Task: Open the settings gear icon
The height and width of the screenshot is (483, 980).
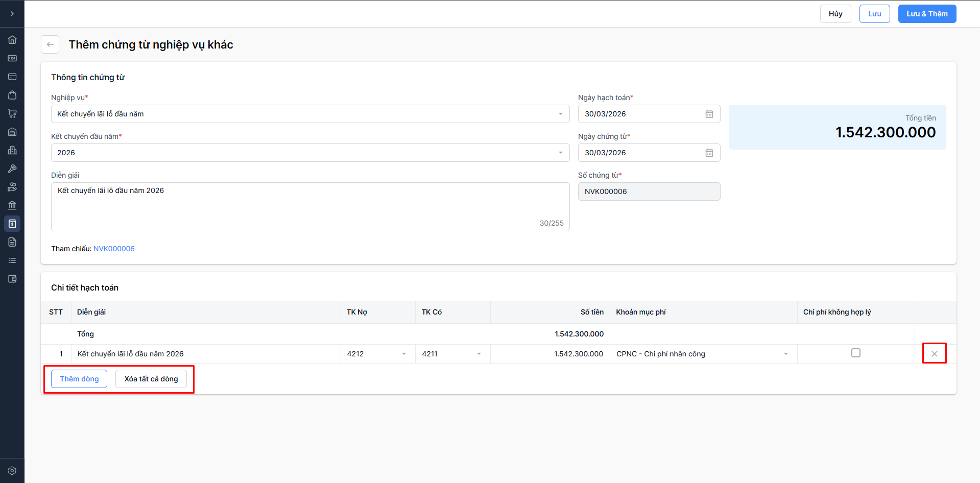Action: [x=12, y=471]
